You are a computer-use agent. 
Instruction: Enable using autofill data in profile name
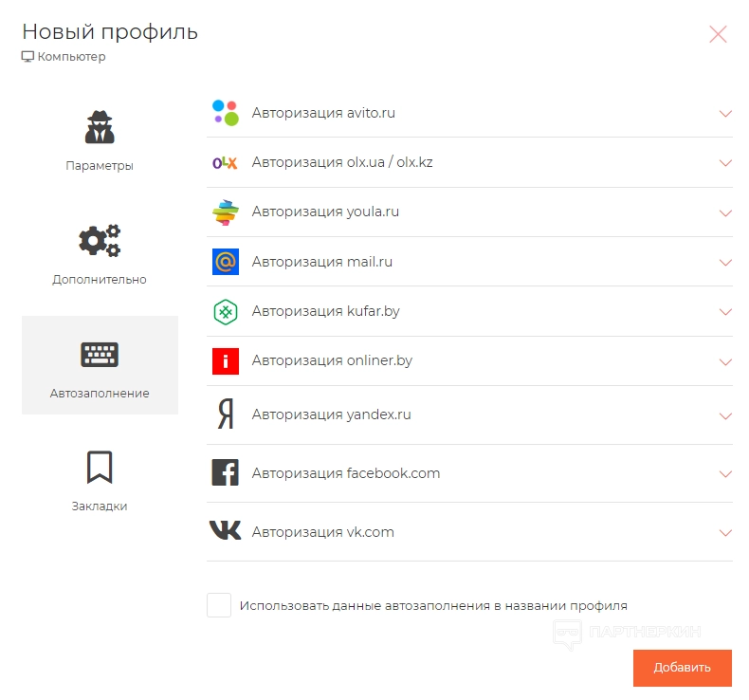pyautogui.click(x=219, y=605)
